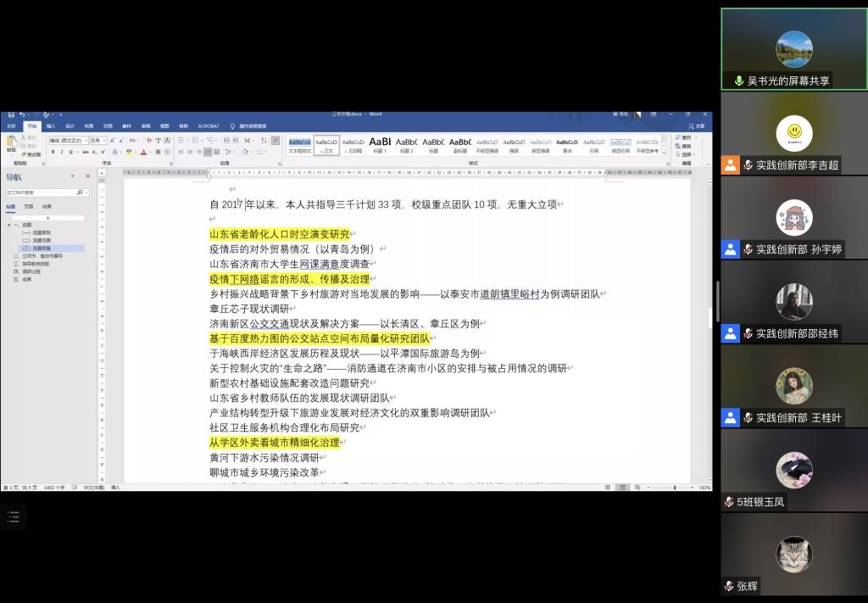868x603 pixels.
Task: Select participant 张辉 video tile
Action: pos(793,557)
